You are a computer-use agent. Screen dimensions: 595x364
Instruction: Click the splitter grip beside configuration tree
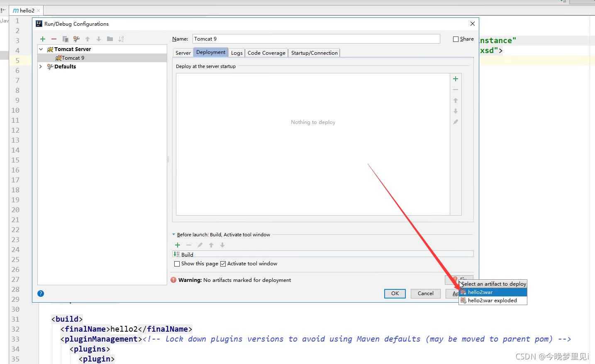tap(168, 159)
